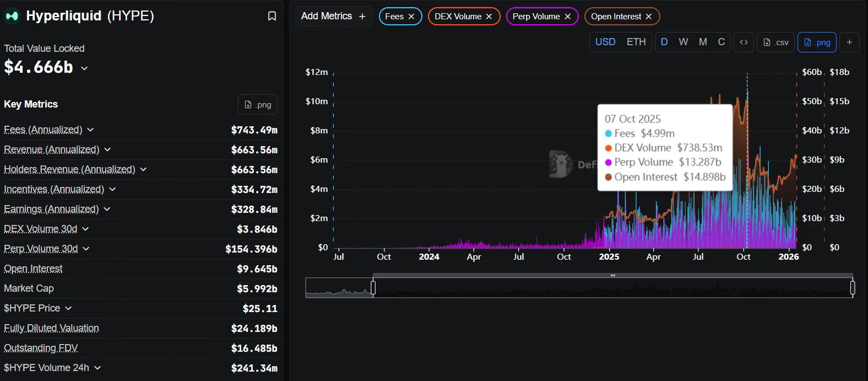Click the plus icon beside chart .png
The height and width of the screenshot is (381, 868).
tap(849, 42)
